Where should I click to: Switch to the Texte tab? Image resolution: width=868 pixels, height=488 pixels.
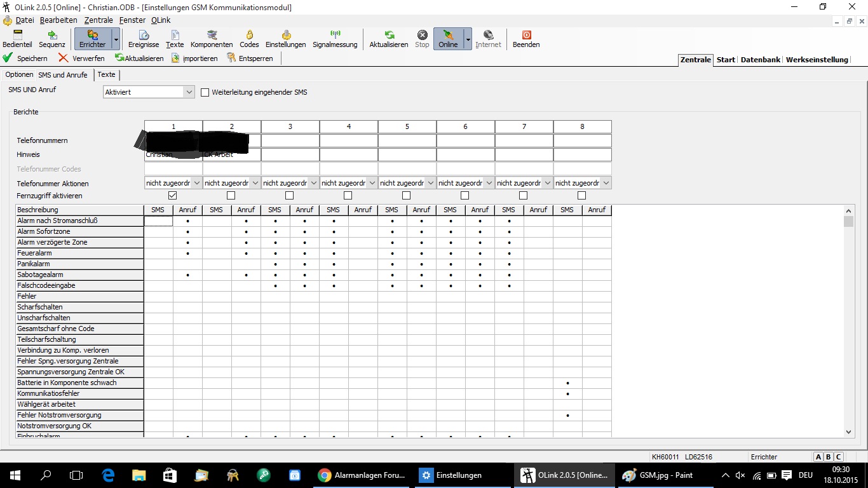106,75
